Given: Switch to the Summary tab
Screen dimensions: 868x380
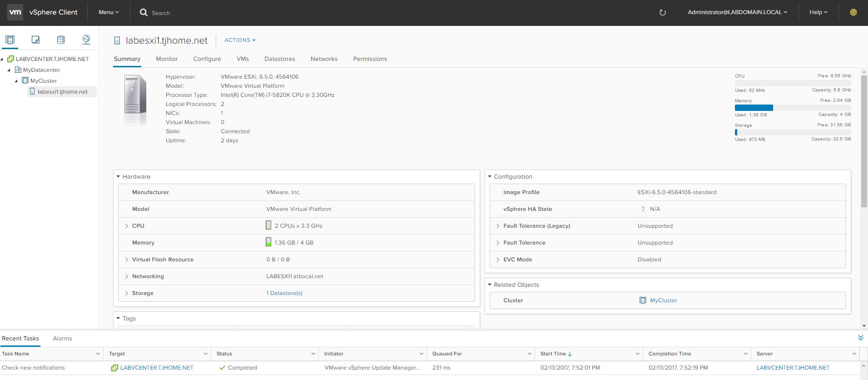Looking at the screenshot, I should click(x=127, y=59).
